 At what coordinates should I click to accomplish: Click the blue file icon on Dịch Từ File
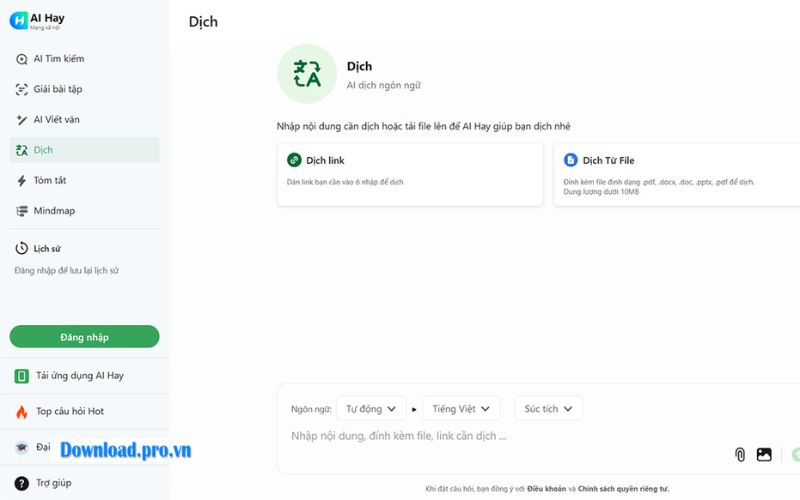click(570, 160)
